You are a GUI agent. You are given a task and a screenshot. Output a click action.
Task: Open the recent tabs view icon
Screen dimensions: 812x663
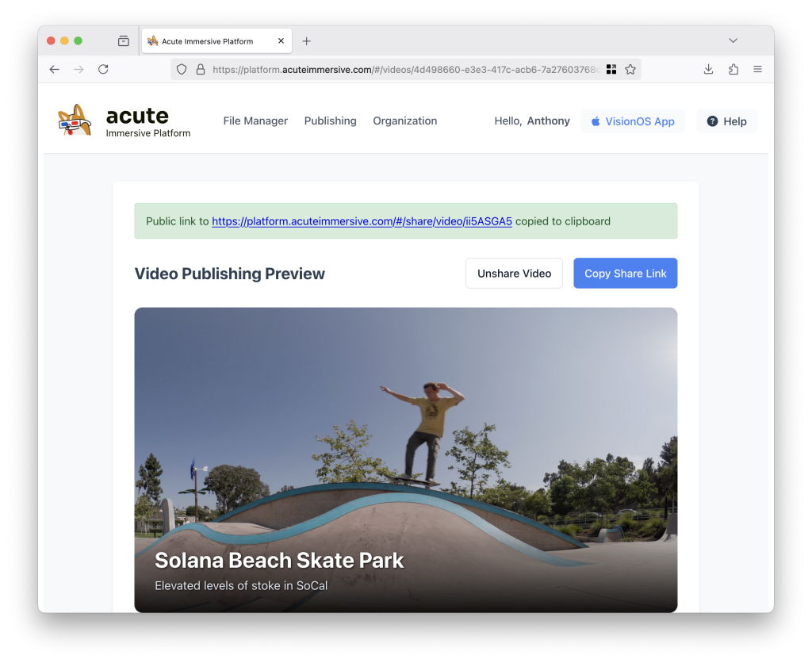[123, 41]
